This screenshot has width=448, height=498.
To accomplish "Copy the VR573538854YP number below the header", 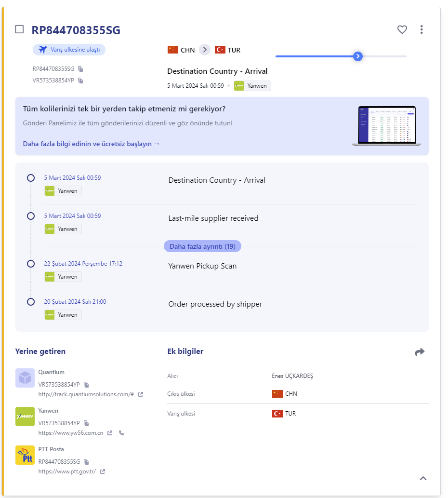I will [x=81, y=81].
